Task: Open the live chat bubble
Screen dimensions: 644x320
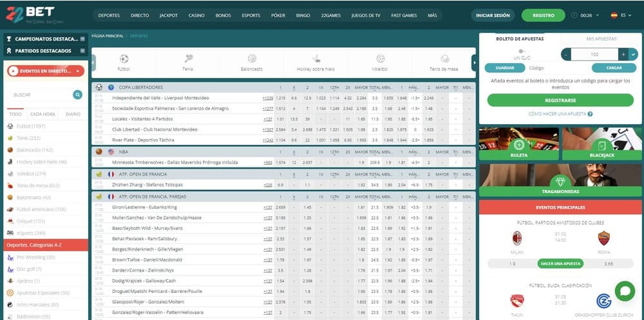Action: 625,291
